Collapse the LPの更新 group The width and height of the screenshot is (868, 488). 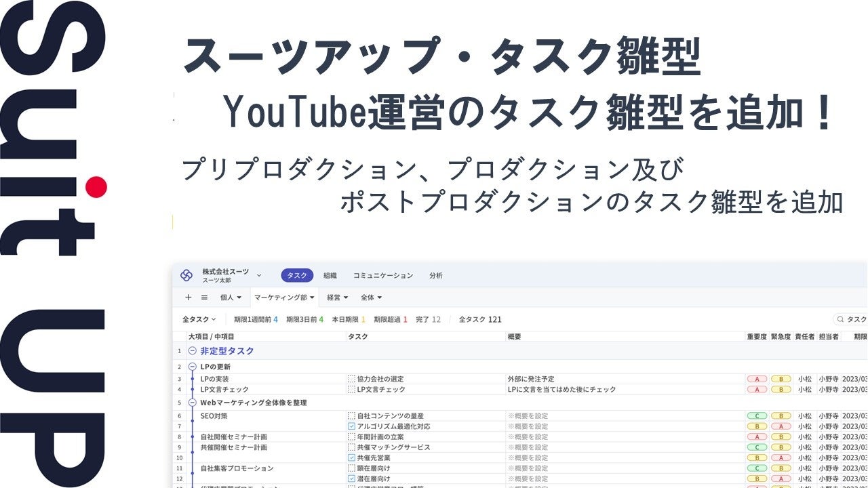click(193, 367)
